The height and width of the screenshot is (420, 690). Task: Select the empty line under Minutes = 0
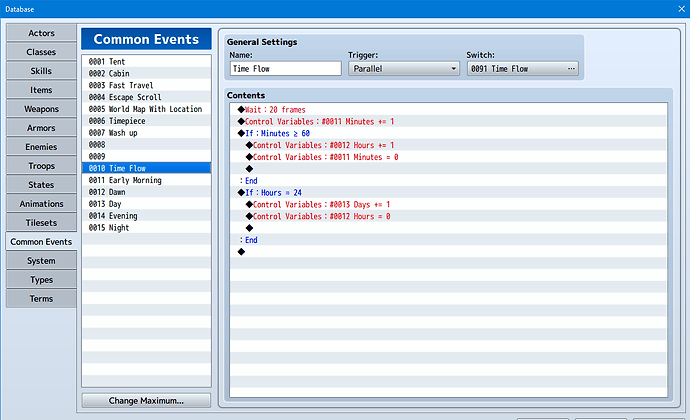click(448, 169)
